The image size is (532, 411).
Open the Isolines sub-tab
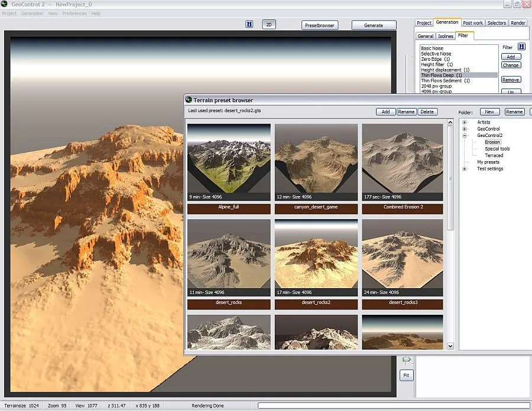pyautogui.click(x=446, y=35)
